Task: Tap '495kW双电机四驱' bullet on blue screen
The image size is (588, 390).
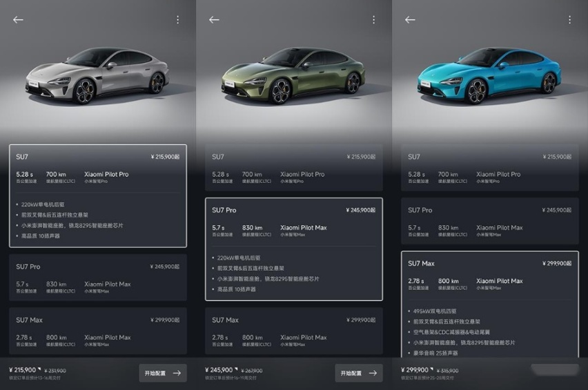Action: [x=435, y=311]
